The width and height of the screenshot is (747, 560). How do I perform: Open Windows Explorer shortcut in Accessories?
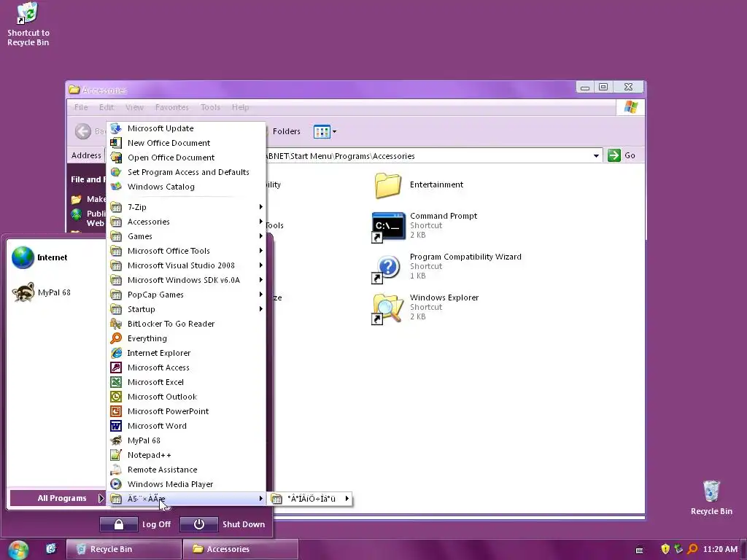tap(425, 308)
